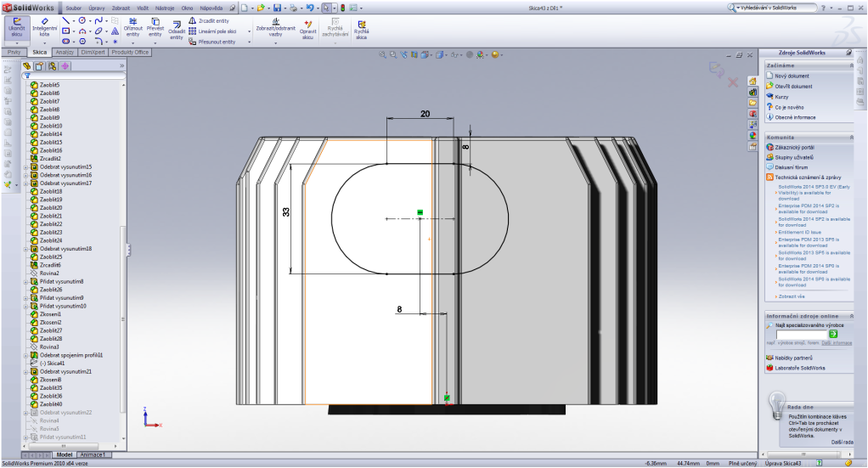Image resolution: width=868 pixels, height=468 pixels.
Task: Select the Ellipse sketch tool
Action: [98, 31]
